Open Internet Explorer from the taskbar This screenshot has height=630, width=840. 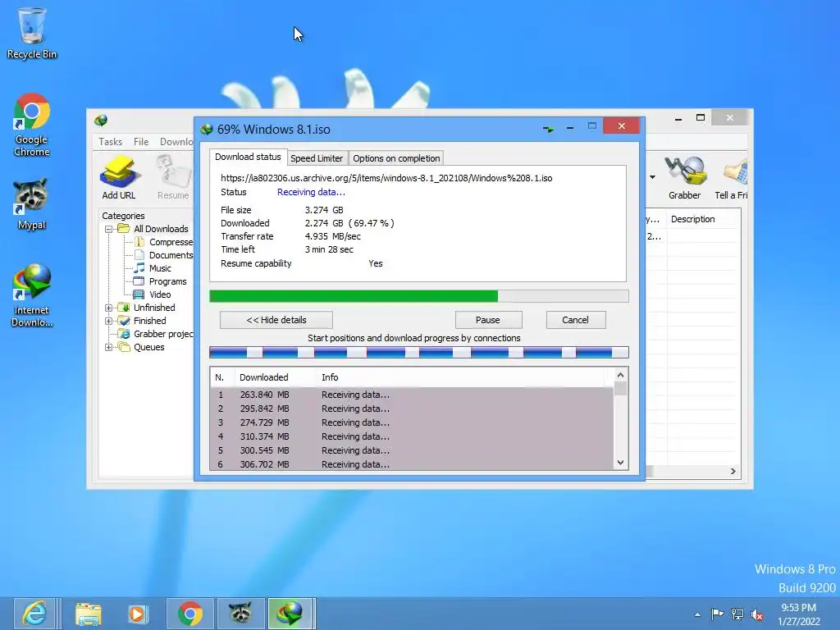[35, 614]
